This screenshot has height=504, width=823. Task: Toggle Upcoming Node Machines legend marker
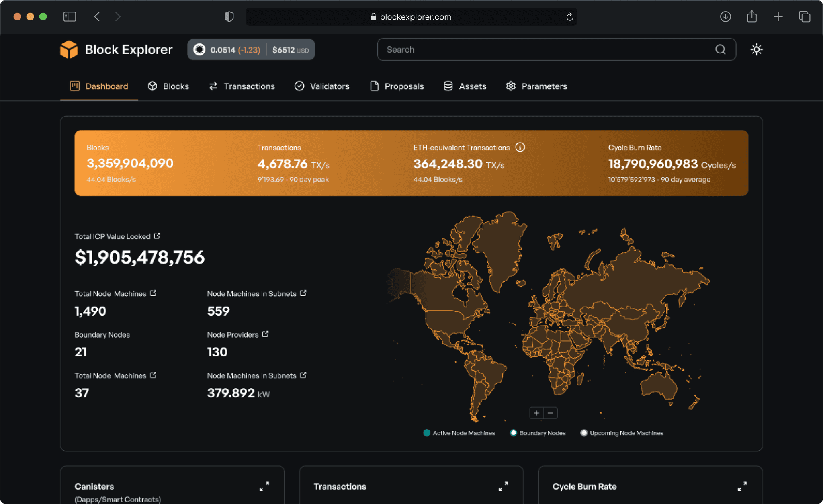(x=584, y=433)
